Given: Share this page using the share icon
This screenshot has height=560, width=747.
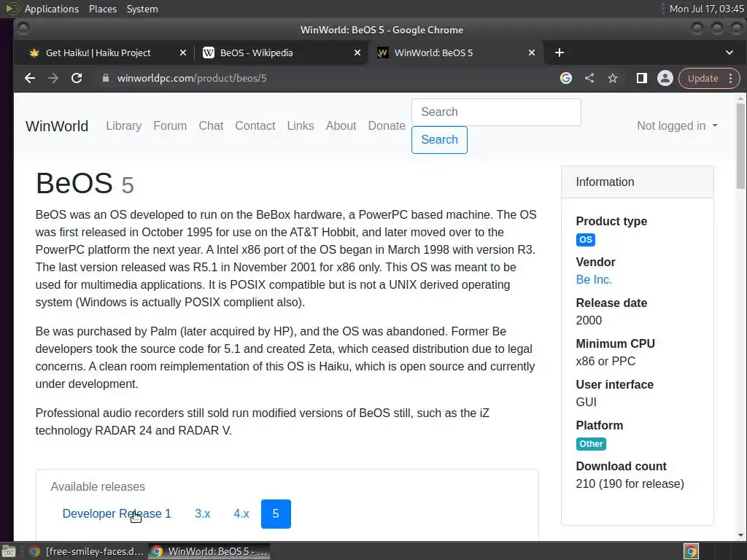Looking at the screenshot, I should click(589, 78).
